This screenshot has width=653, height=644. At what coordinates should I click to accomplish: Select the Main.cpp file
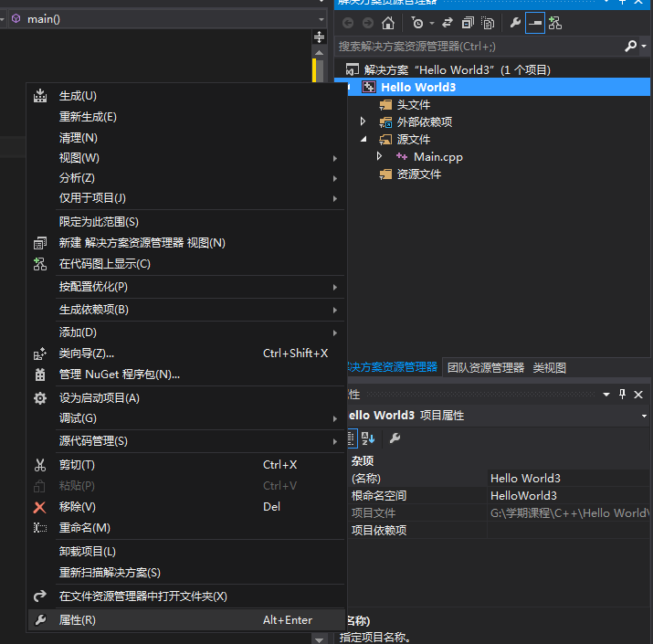point(438,157)
